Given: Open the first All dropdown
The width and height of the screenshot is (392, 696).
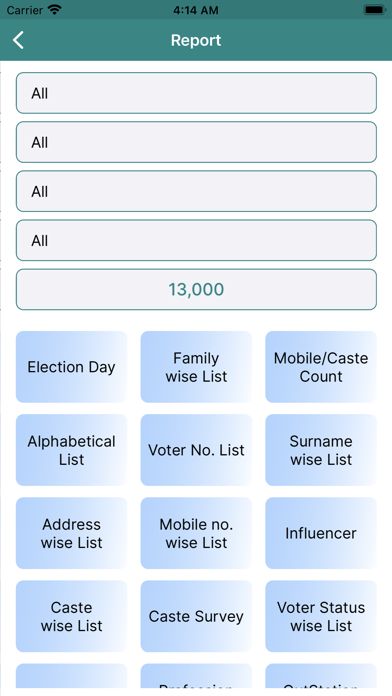Looking at the screenshot, I should pos(196,93).
